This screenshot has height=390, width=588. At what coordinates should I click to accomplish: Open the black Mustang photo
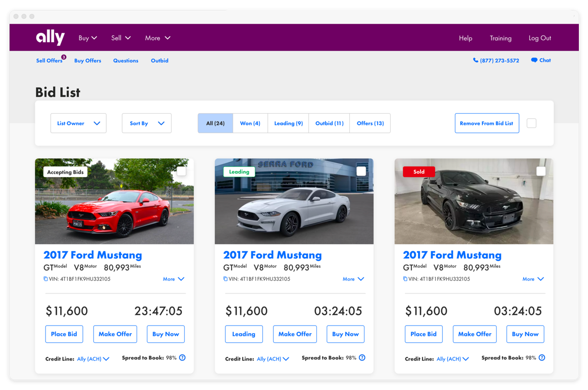click(x=474, y=201)
